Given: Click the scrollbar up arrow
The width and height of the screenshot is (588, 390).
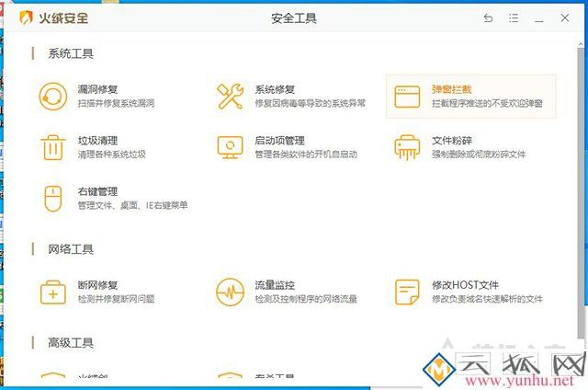Looking at the screenshot, I should [x=581, y=44].
